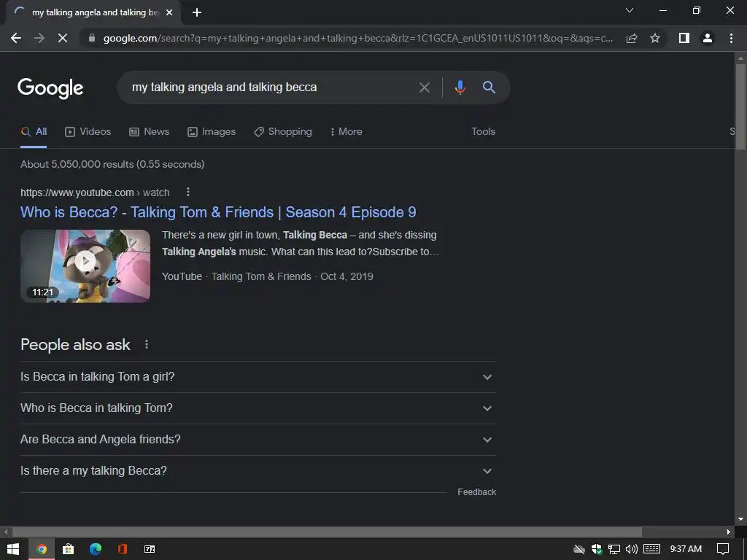This screenshot has height=560, width=747.
Task: Expand 'Is there a my talking Becca?'
Action: 258,471
